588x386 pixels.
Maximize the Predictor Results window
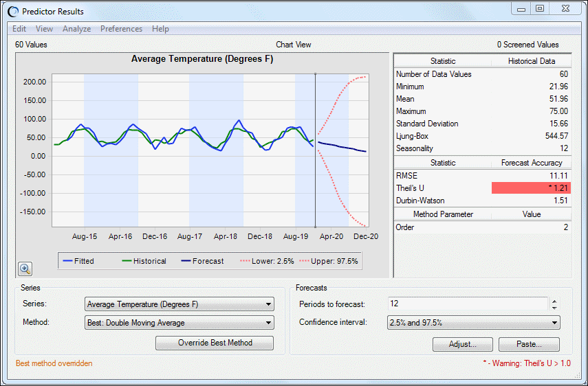point(540,9)
